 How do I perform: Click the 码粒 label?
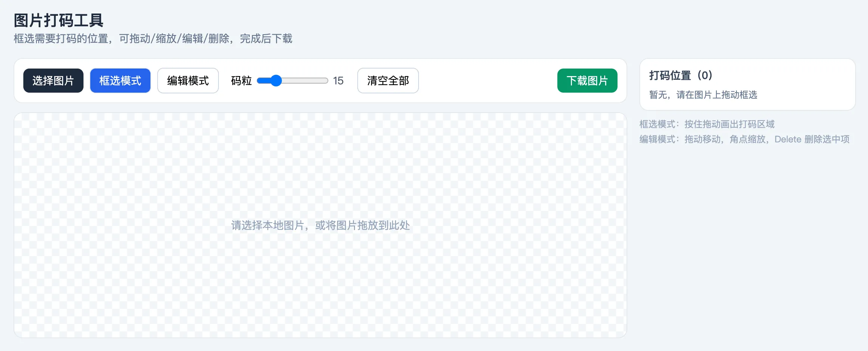tap(241, 81)
